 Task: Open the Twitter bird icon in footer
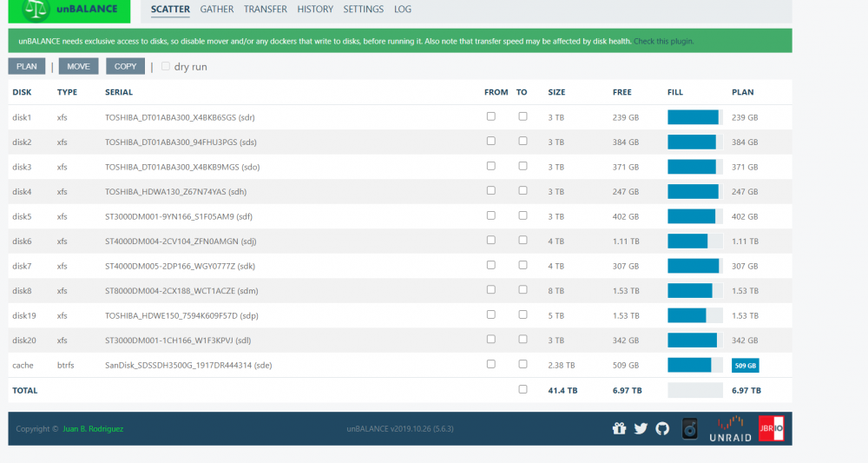click(x=641, y=428)
